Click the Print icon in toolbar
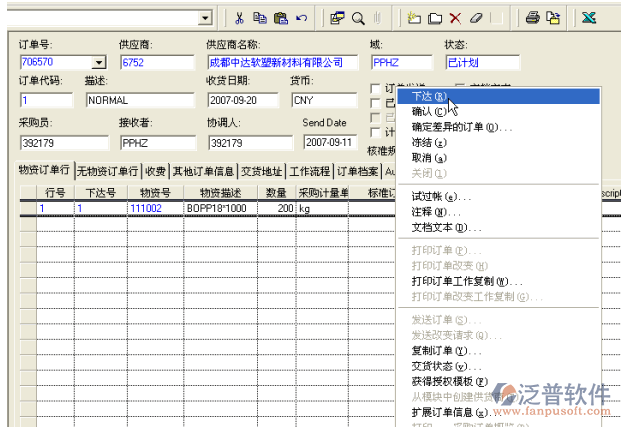The width and height of the screenshot is (621, 427). click(533, 18)
